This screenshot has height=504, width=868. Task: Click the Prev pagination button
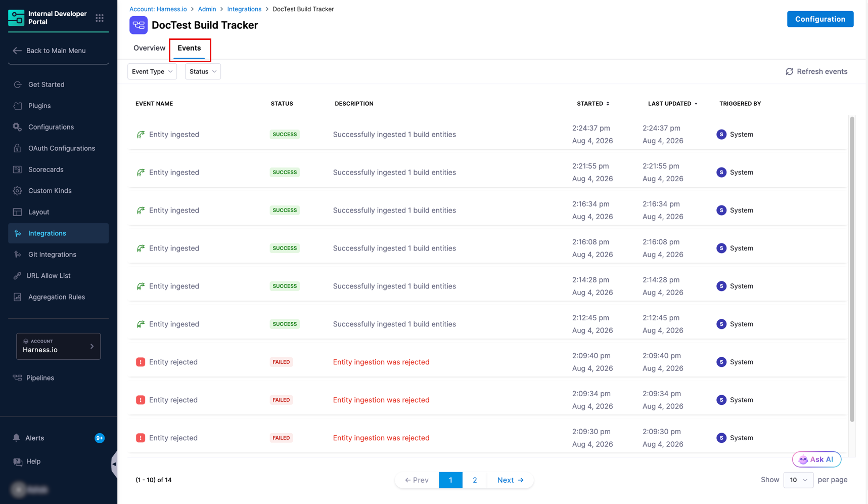[x=417, y=480]
